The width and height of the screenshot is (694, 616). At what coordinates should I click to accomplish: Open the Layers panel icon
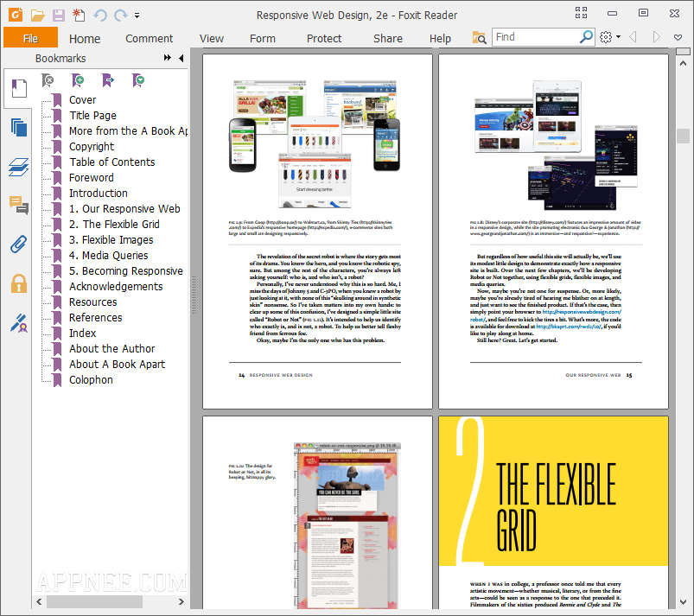19,168
